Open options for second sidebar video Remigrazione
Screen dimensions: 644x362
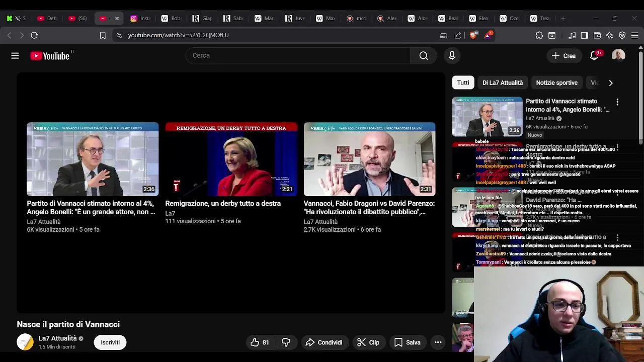(617, 147)
